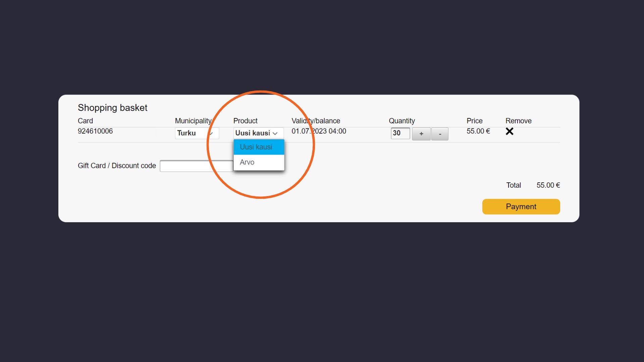Click the Total amount 55.00 €
This screenshot has width=644, height=362.
pos(548,185)
